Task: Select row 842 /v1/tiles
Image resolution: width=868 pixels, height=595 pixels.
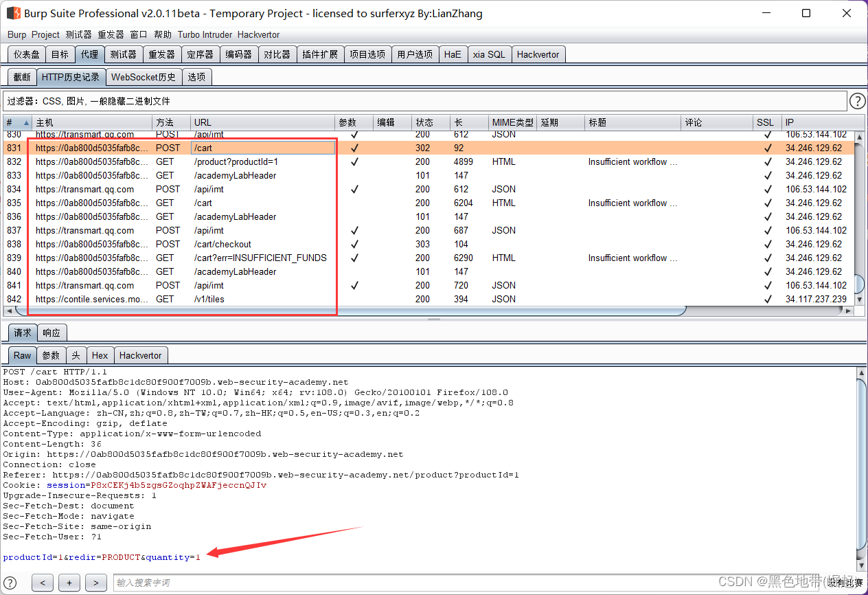Action: pos(429,299)
